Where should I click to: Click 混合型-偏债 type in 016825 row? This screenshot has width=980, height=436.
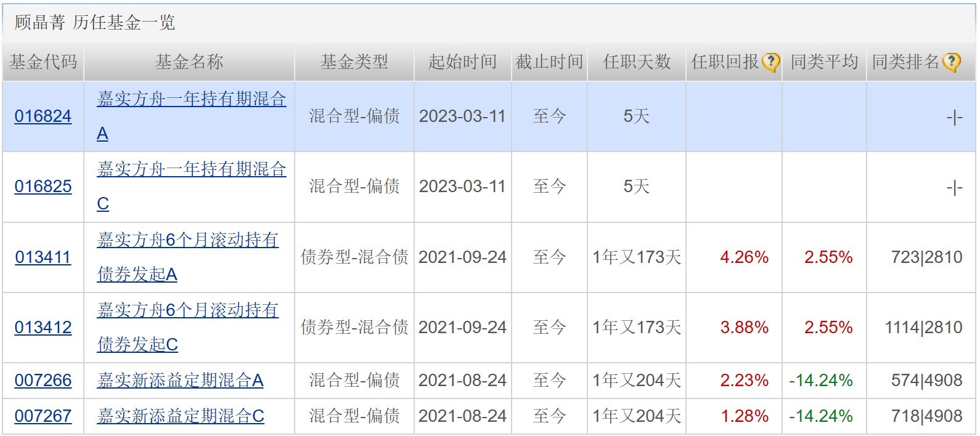(x=354, y=187)
